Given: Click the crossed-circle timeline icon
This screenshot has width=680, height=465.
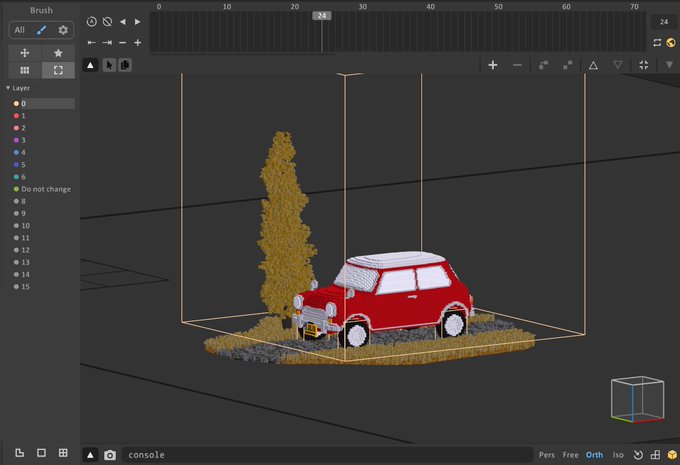Looking at the screenshot, I should 108,22.
